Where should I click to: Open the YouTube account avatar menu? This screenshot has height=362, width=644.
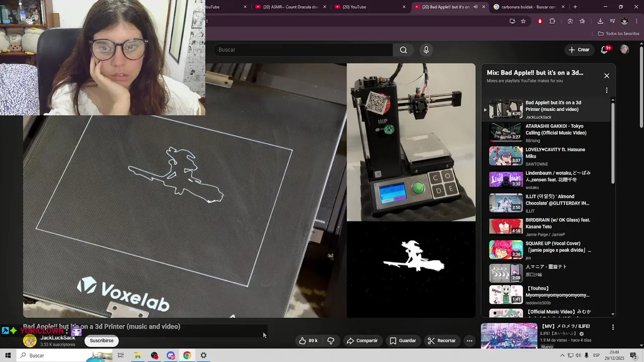point(624,50)
